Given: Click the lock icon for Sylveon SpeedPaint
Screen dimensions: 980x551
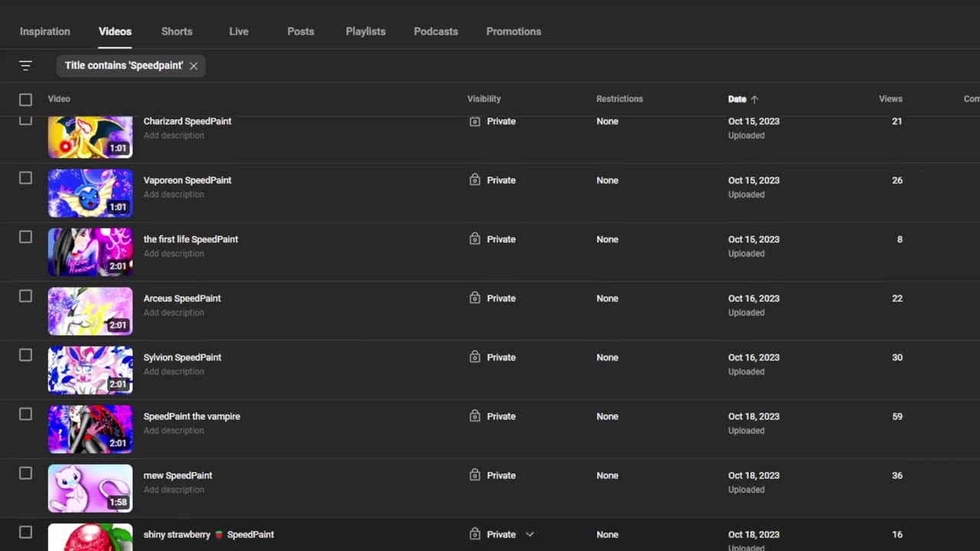Looking at the screenshot, I should click(475, 357).
